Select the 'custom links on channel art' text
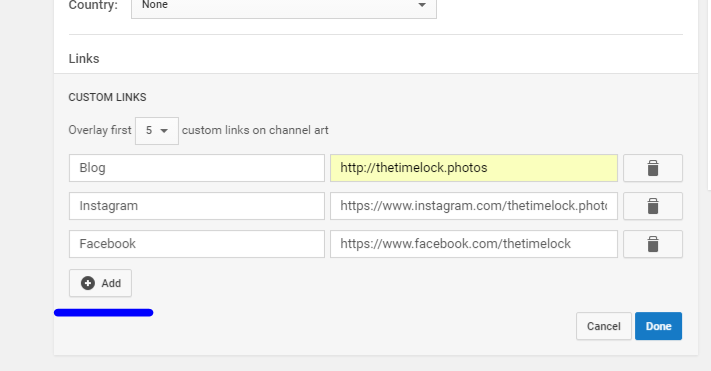Screen dimensions: 711x371 (x=255, y=130)
